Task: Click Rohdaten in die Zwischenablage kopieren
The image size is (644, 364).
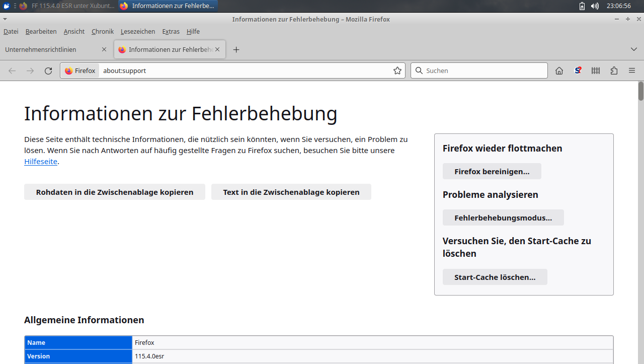Action: pos(115,192)
